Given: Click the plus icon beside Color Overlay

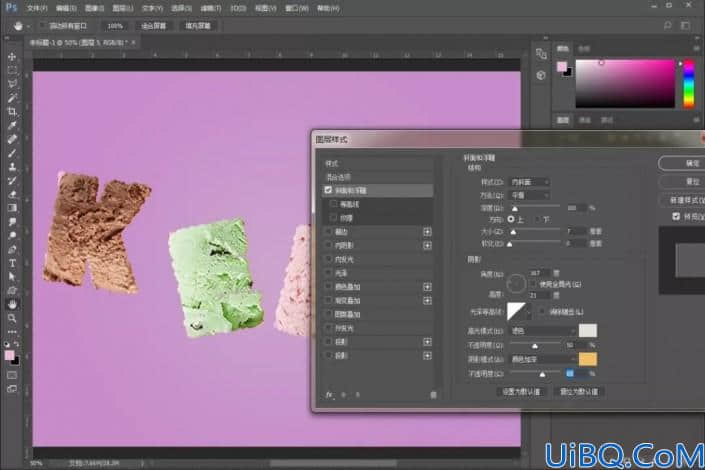Looking at the screenshot, I should click(427, 287).
